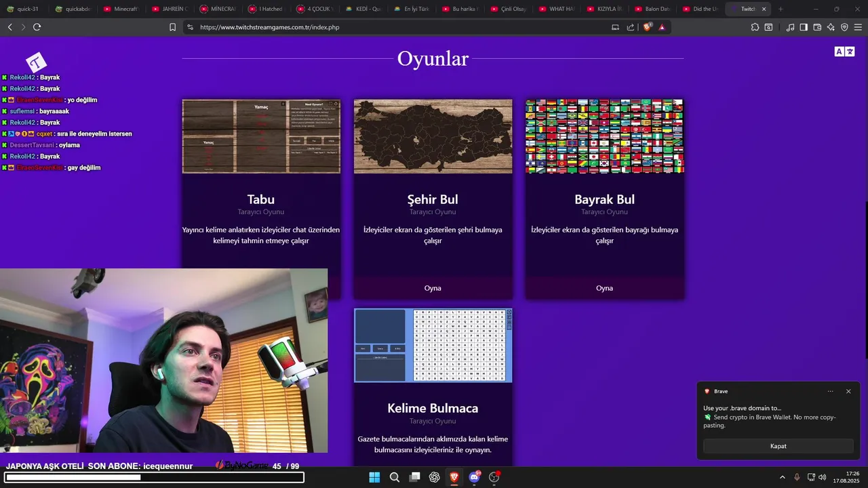Open the browser extensions puzzle icon
Image resolution: width=868 pixels, height=488 pixels.
point(755,27)
